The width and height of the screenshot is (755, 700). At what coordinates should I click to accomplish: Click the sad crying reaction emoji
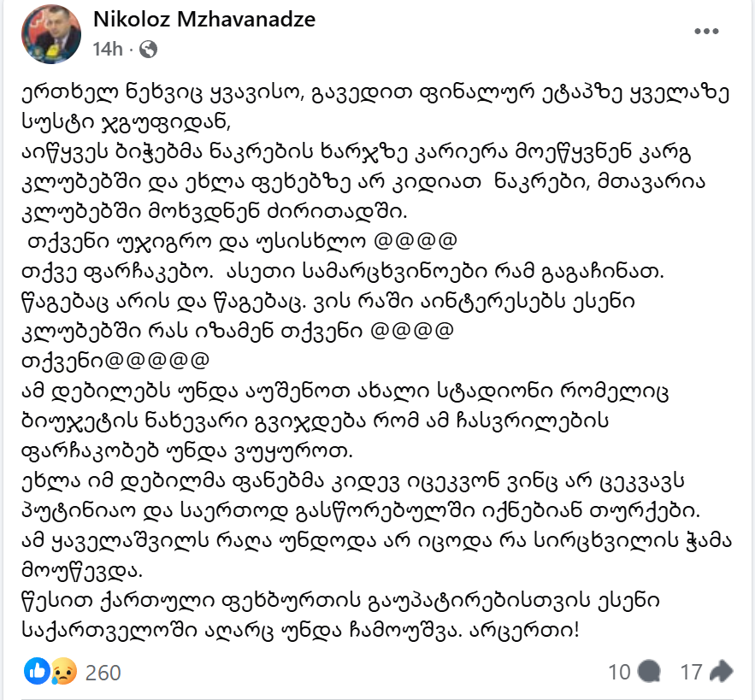pos(60,673)
